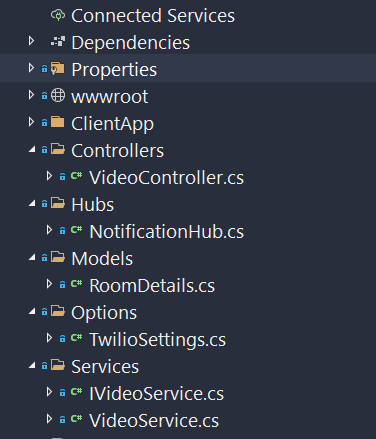376x439 pixels.
Task: Click the lock icon beside VideoService.cs
Action: (62, 420)
